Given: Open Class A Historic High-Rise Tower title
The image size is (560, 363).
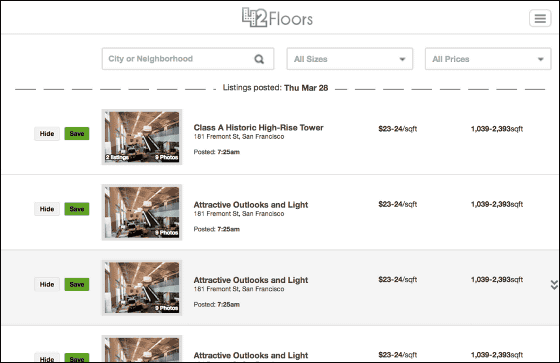Looking at the screenshot, I should [x=259, y=128].
